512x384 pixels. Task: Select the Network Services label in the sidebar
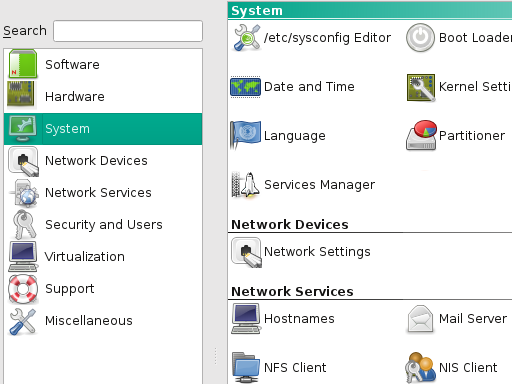[98, 192]
